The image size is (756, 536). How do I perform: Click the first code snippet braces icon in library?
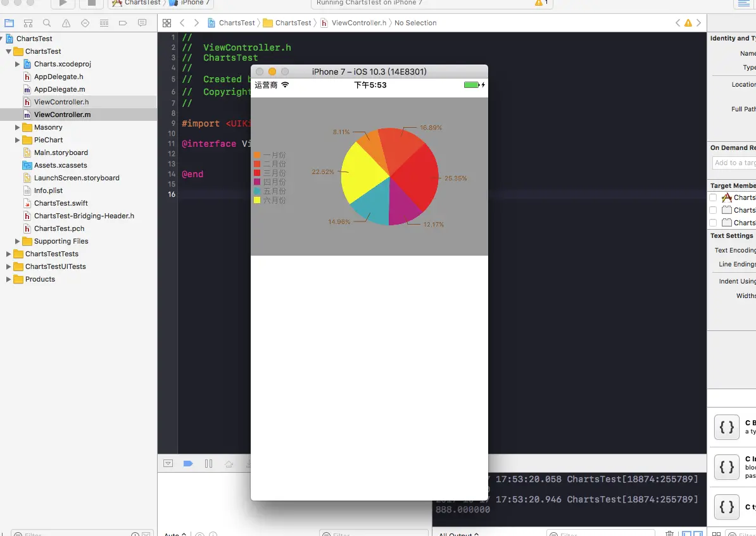point(727,427)
